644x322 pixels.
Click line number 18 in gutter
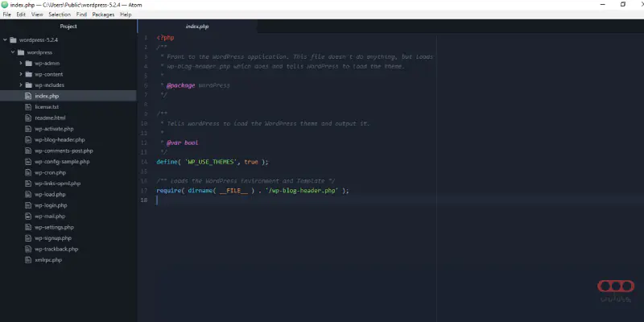pyautogui.click(x=144, y=200)
